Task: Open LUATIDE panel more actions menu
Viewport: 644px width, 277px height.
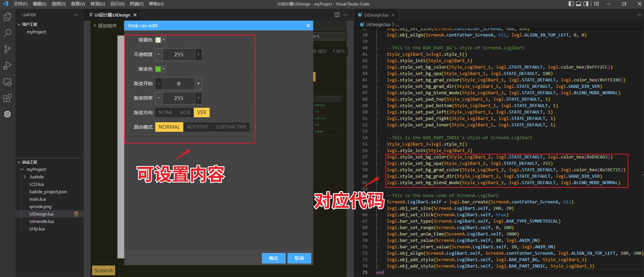Action: [76, 15]
